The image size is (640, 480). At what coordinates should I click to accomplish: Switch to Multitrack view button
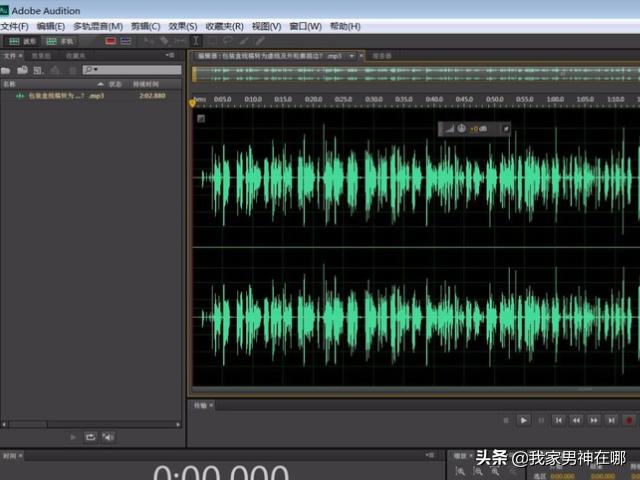(x=60, y=41)
